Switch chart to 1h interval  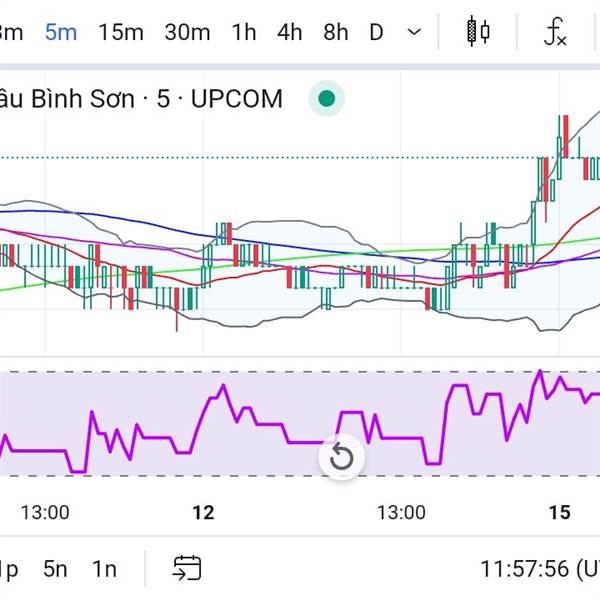244,32
